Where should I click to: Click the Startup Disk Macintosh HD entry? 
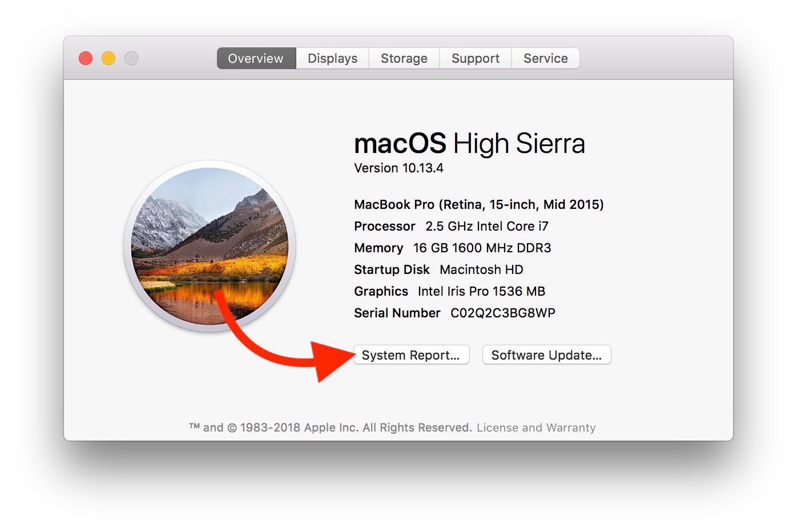coord(438,269)
